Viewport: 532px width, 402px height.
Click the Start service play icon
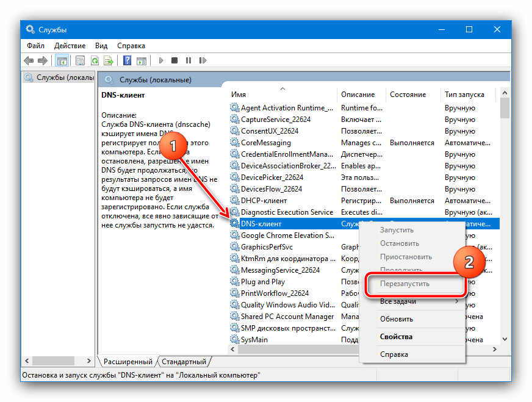point(161,61)
